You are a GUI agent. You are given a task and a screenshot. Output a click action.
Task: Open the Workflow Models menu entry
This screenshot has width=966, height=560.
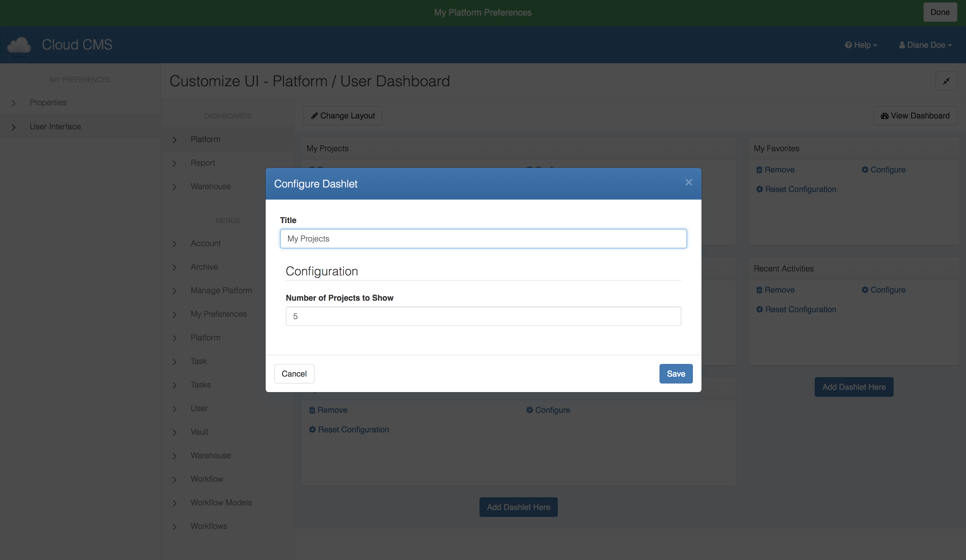pos(221,503)
